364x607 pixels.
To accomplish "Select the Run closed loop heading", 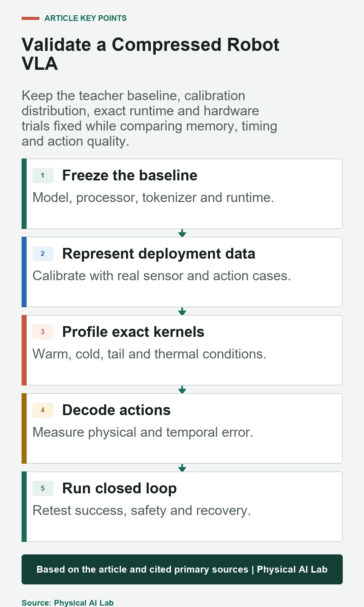I will click(119, 488).
